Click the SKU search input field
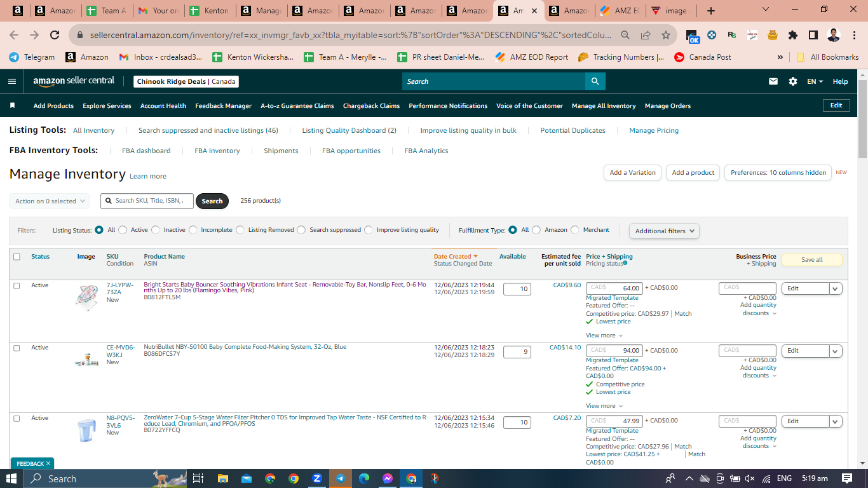Viewport: 868px width, 488px height. [x=147, y=201]
